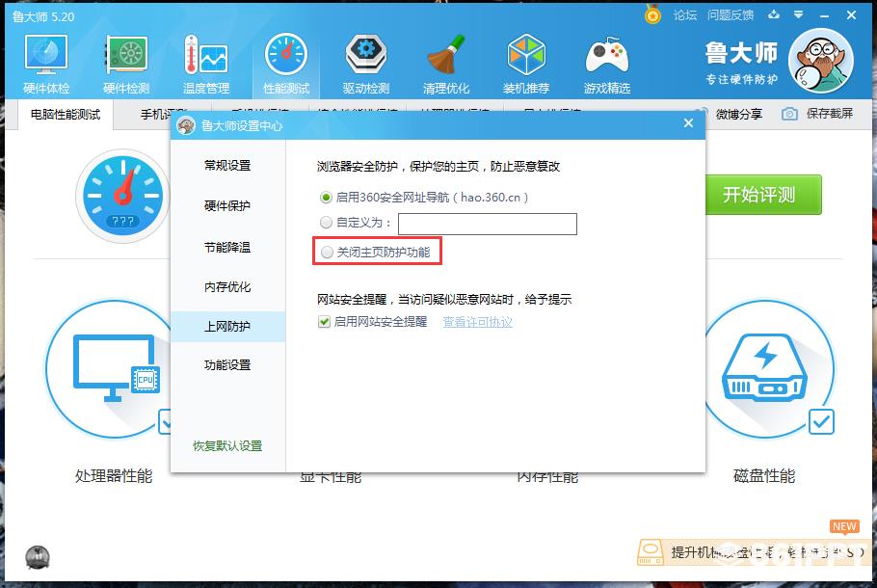Select 关闭主页防护功能 radio button
877x588 pixels.
(327, 252)
